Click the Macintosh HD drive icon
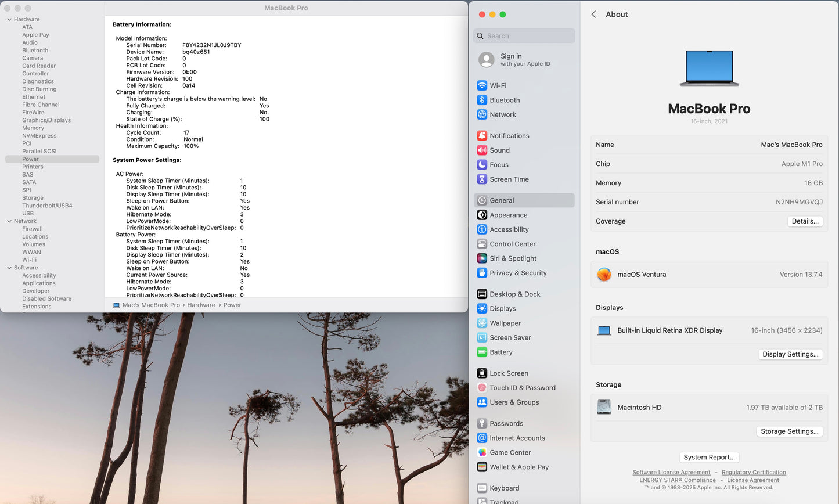 [x=604, y=408]
